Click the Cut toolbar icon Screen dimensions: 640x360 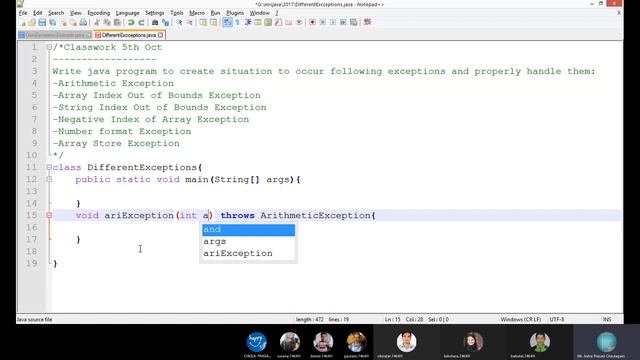(97, 22)
